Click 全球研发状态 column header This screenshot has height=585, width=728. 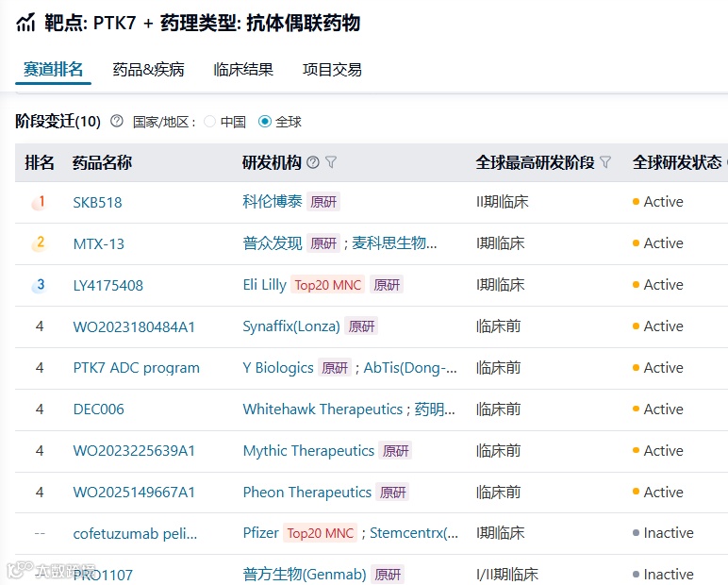click(x=677, y=162)
